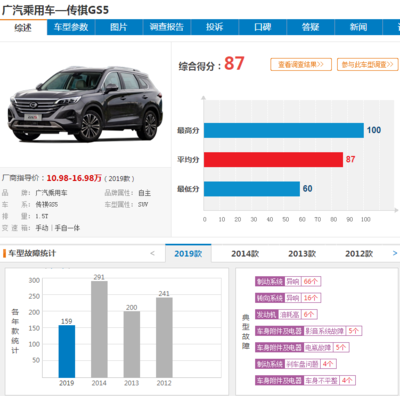Click the 制动系统 异响 66个 fault tag
The width and height of the screenshot is (400, 396).
288,281
